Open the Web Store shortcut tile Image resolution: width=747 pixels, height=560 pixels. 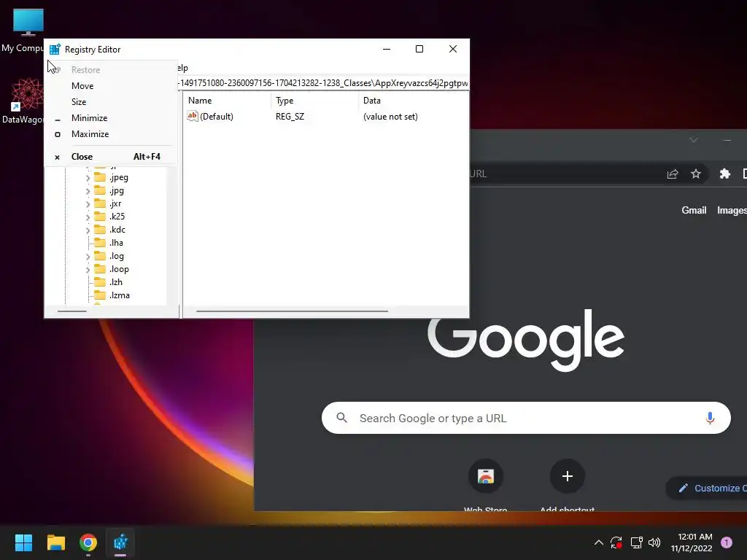click(485, 476)
